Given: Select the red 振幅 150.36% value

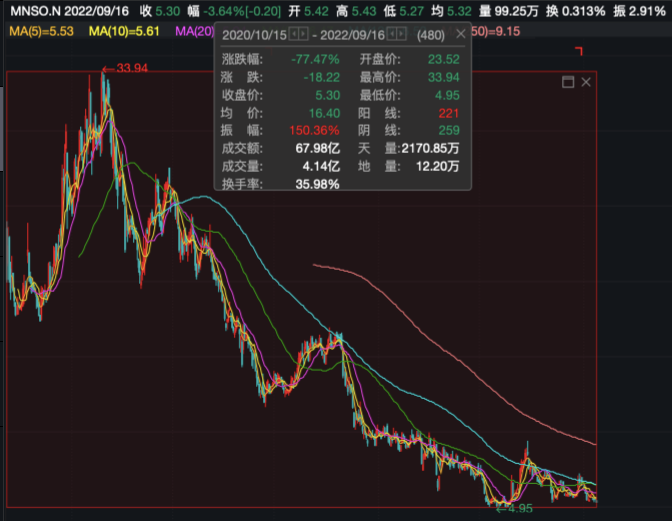Looking at the screenshot, I should [x=314, y=131].
